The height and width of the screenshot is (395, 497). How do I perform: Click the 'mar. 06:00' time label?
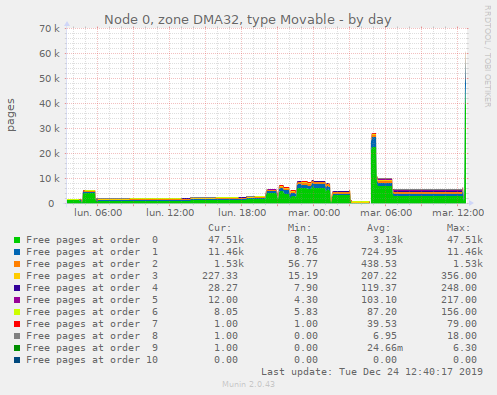click(386, 213)
